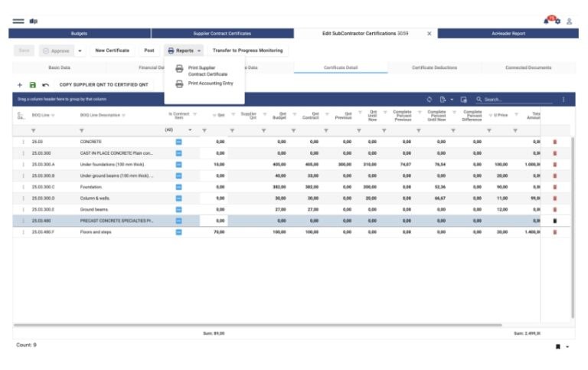Click the horizontal scrollbar under the grid
The height and width of the screenshot is (370, 588).
(x=257, y=325)
